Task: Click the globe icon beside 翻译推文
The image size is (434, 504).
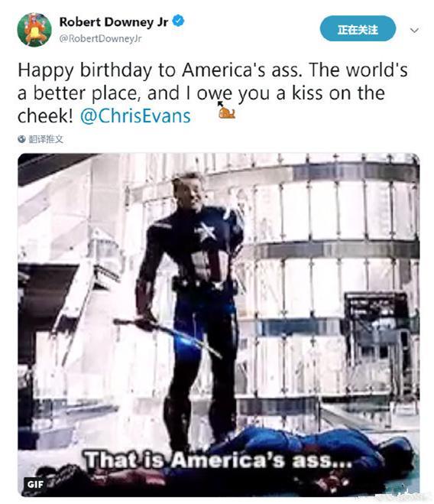Action: [21, 139]
